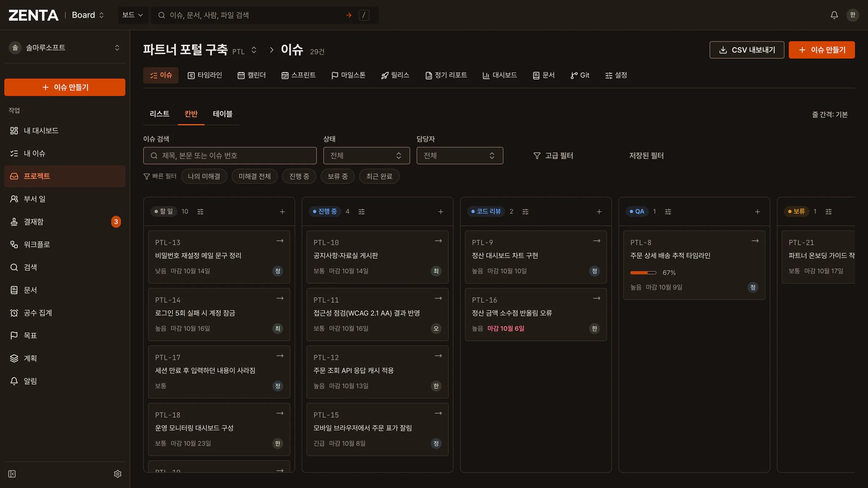Open 워크플로 in sidebar
The image size is (868, 488).
click(65, 244)
